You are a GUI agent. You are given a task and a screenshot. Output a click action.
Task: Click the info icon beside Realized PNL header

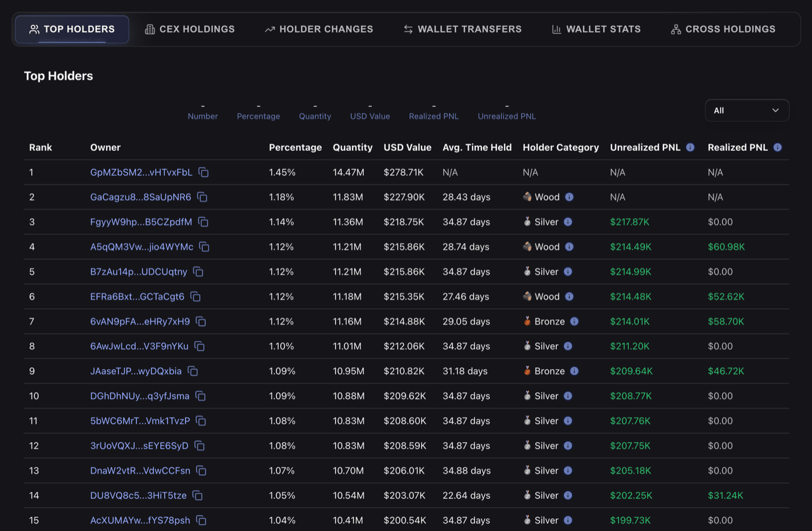tap(777, 147)
